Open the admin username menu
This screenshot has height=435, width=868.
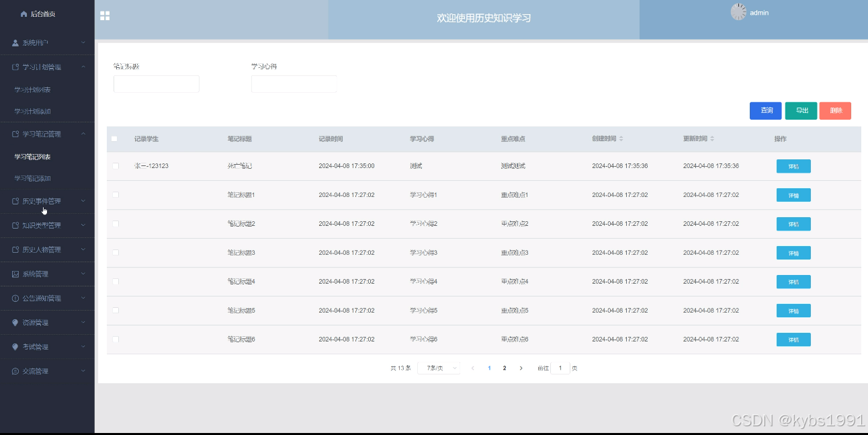[x=759, y=13]
